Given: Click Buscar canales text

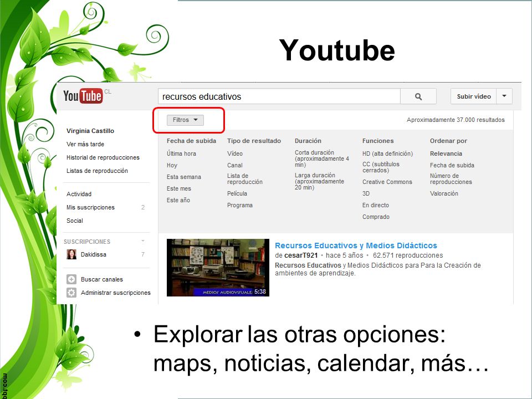Looking at the screenshot, I should pos(102,279).
